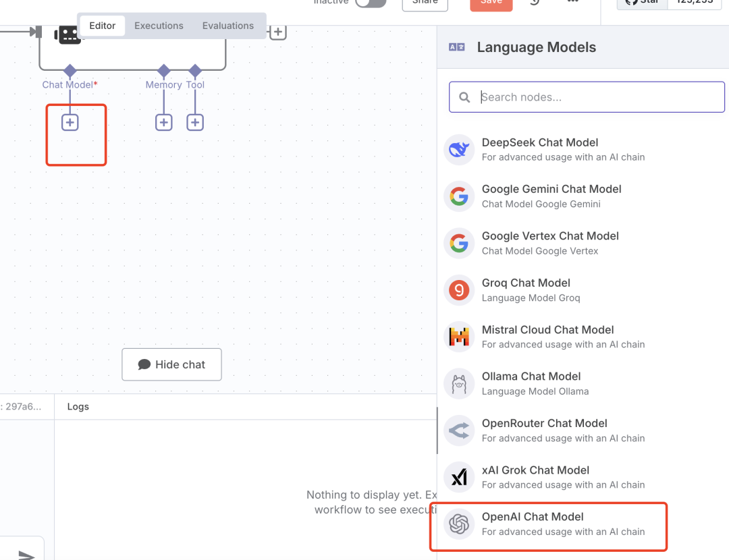Viewport: 729px width, 560px height.
Task: Click the xAI Grok logo icon
Action: [459, 477]
